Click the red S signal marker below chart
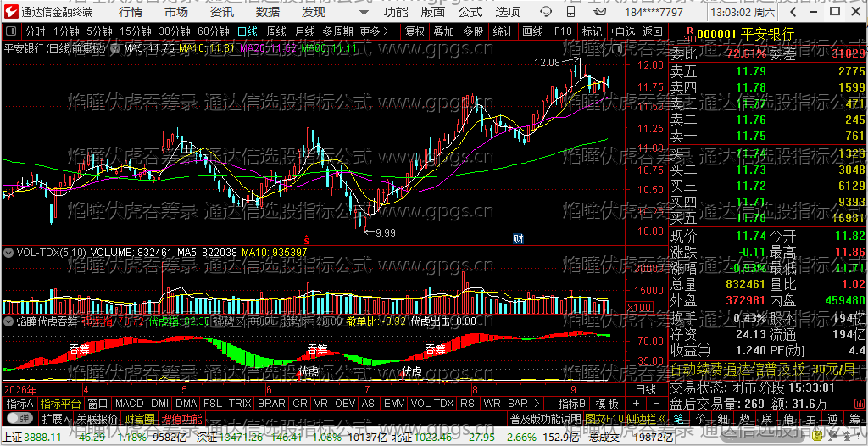This screenshot has width=868, height=446. point(305,239)
